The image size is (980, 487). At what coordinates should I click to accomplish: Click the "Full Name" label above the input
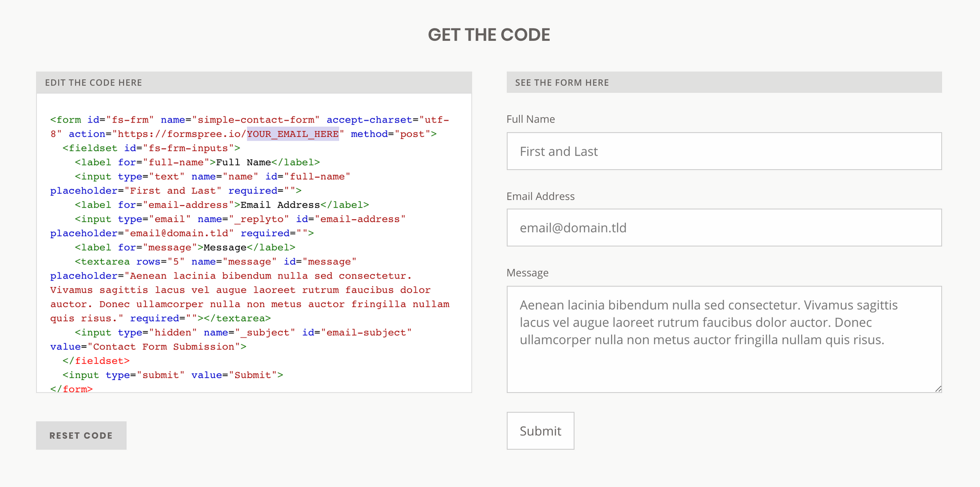tap(531, 119)
